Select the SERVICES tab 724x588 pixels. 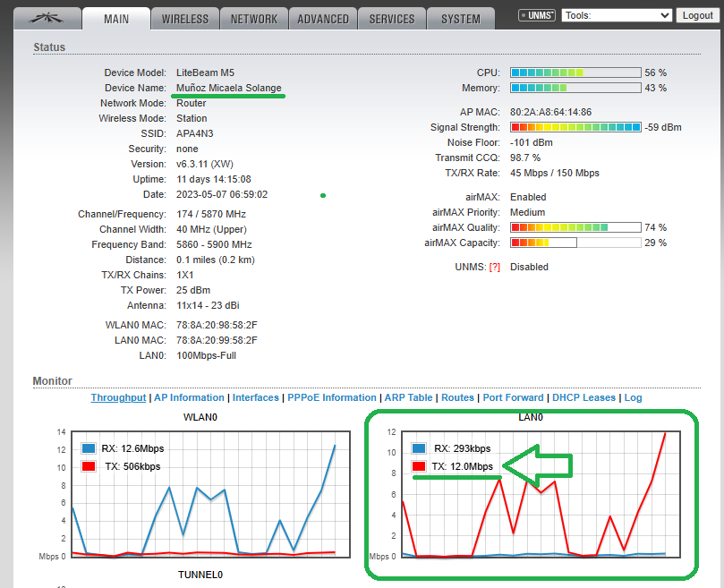(x=391, y=19)
